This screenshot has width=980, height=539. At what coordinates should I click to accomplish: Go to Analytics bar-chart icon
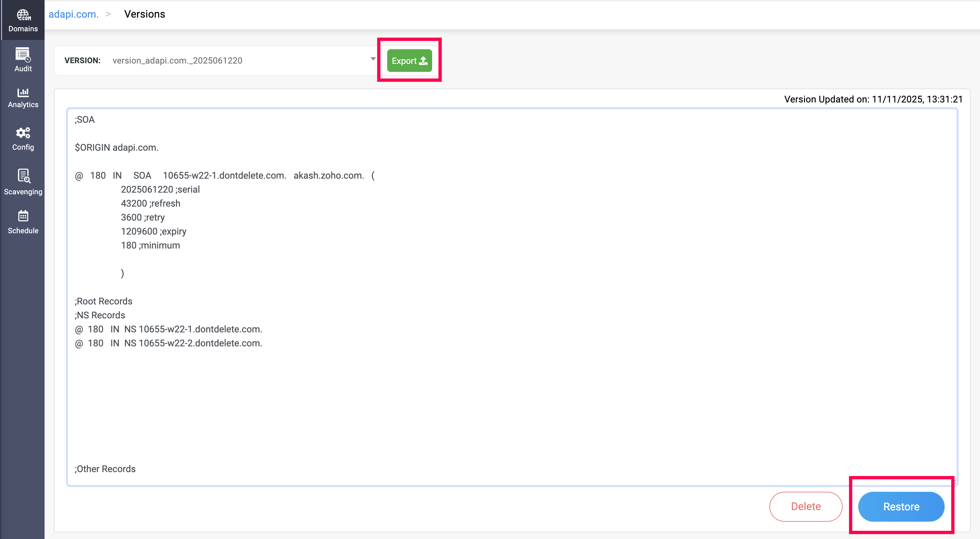(23, 92)
